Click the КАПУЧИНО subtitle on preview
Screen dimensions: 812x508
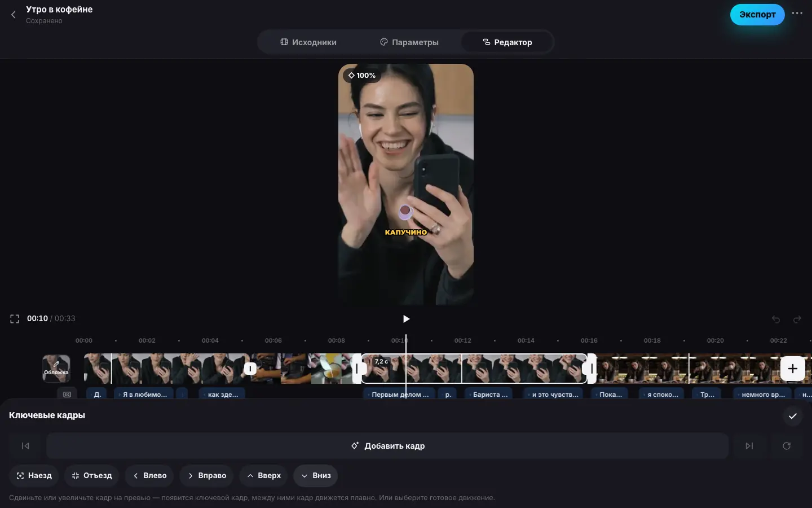click(x=406, y=232)
